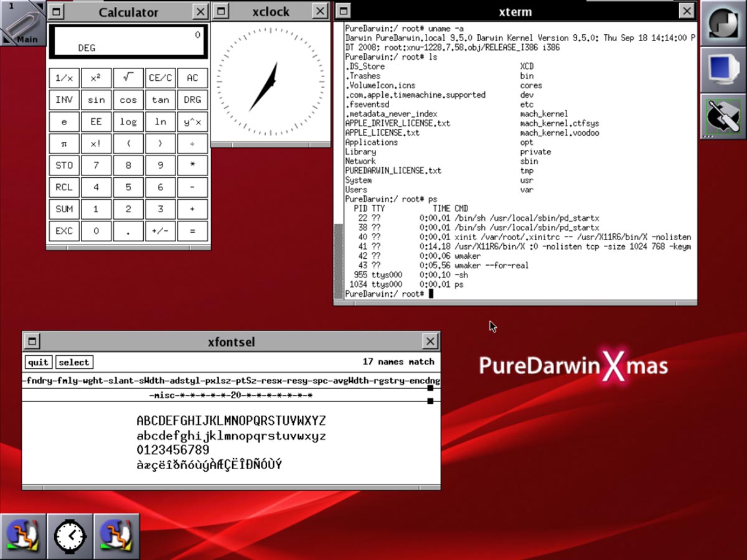747x560 pixels.
Task: Click the log key on Calculator
Action: click(128, 121)
